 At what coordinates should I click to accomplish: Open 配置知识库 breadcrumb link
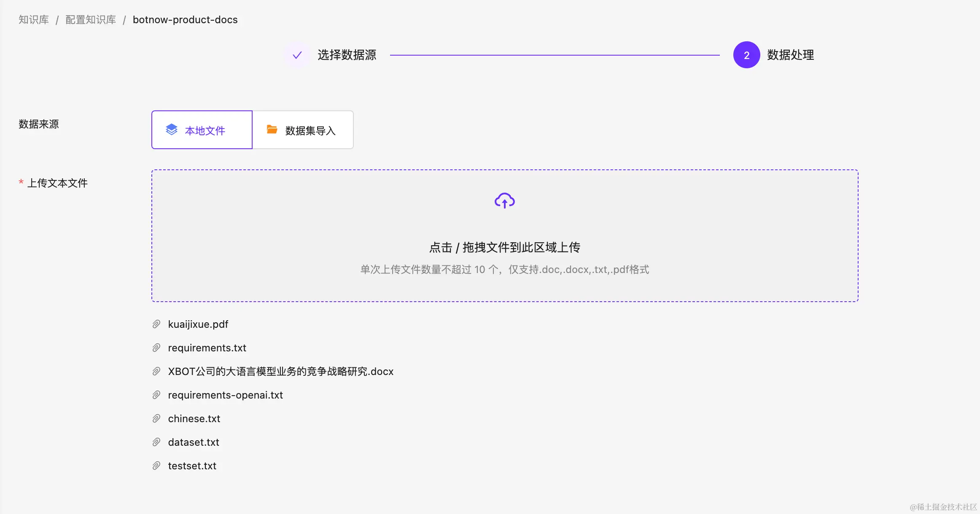[91, 20]
